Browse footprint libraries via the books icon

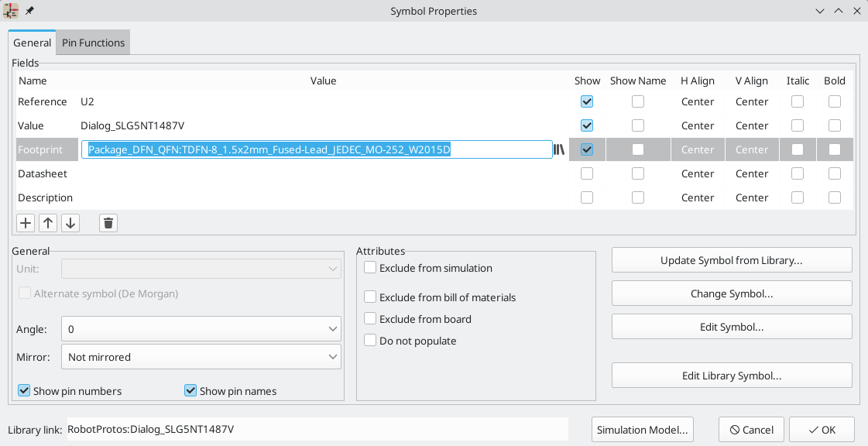click(560, 149)
